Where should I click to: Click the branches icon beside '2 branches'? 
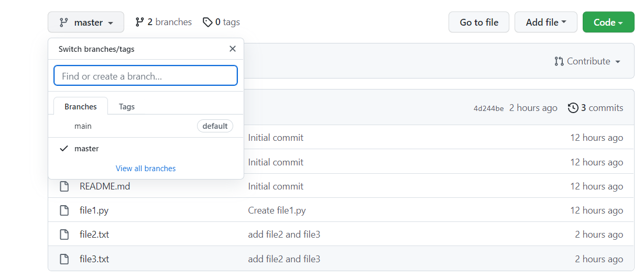[x=139, y=22]
